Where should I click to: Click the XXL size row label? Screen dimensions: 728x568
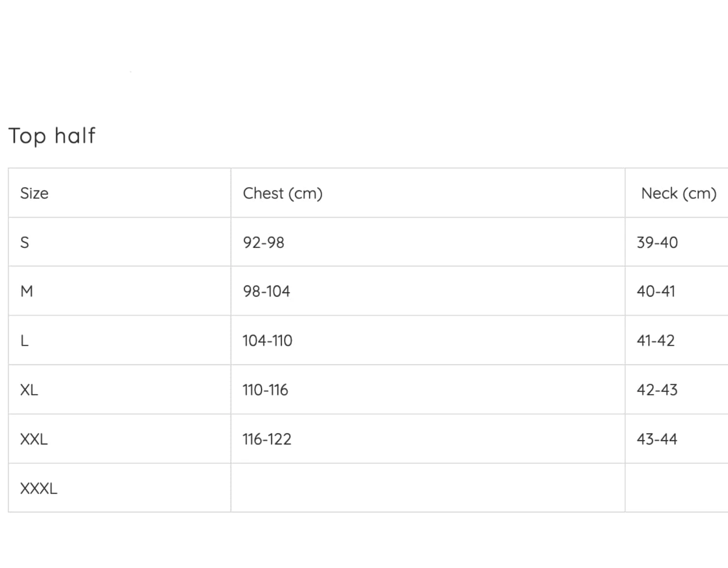pos(34,440)
